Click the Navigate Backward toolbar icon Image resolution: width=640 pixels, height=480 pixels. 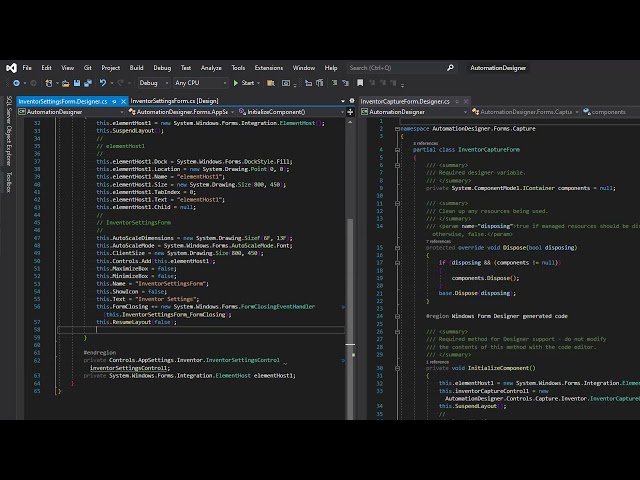pos(16,83)
